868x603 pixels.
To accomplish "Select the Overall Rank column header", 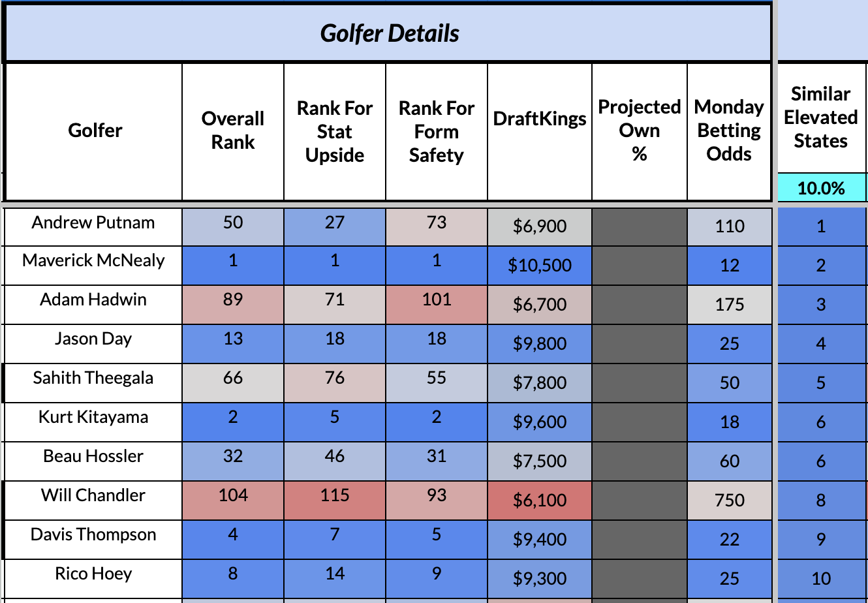I will point(233,131).
